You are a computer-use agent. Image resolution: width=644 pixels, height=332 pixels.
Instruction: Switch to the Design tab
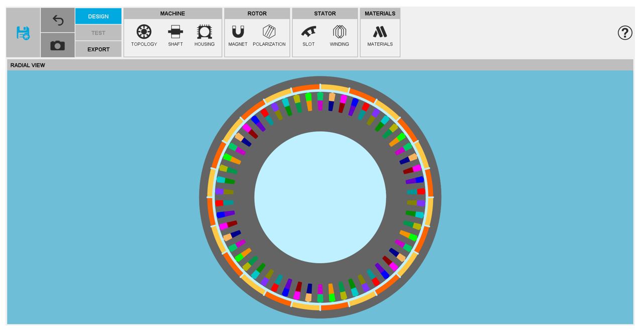click(98, 17)
